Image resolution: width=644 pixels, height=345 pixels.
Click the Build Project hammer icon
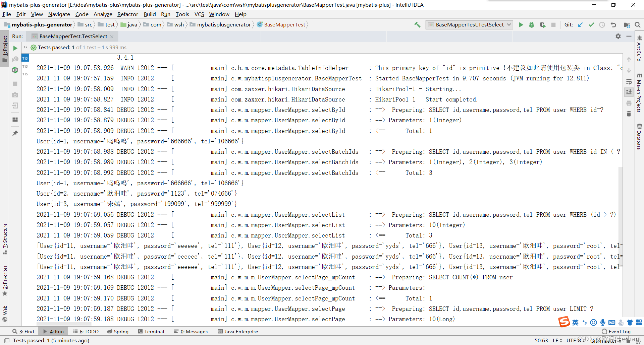(x=417, y=25)
